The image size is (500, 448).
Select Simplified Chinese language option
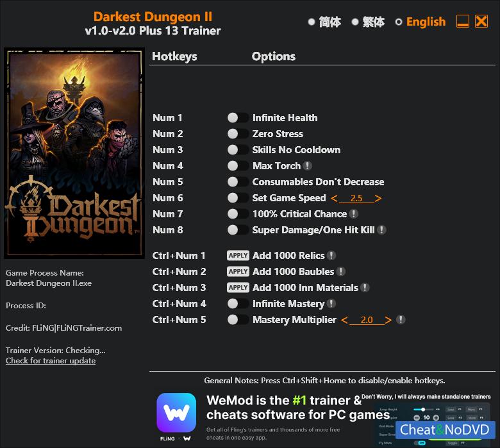pos(324,22)
